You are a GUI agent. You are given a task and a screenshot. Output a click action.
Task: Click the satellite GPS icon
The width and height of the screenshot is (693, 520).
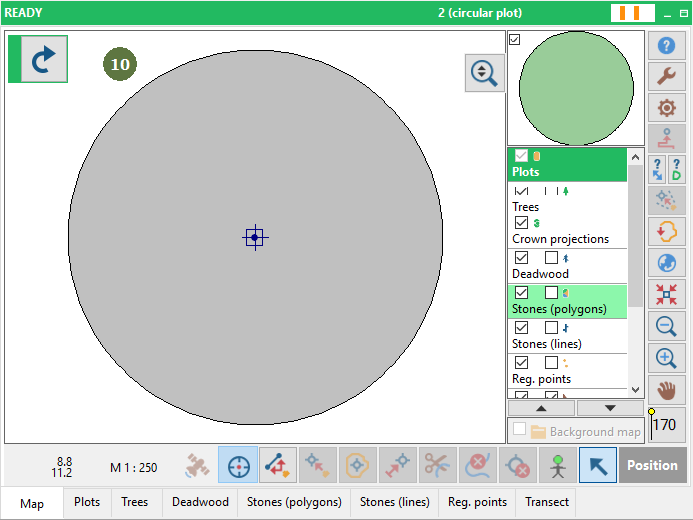tap(197, 465)
